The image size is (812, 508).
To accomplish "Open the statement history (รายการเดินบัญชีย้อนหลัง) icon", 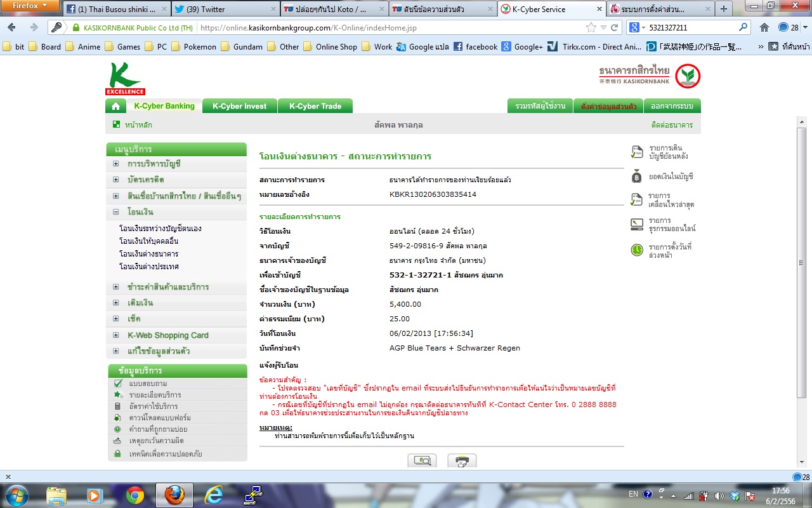I will click(x=637, y=152).
